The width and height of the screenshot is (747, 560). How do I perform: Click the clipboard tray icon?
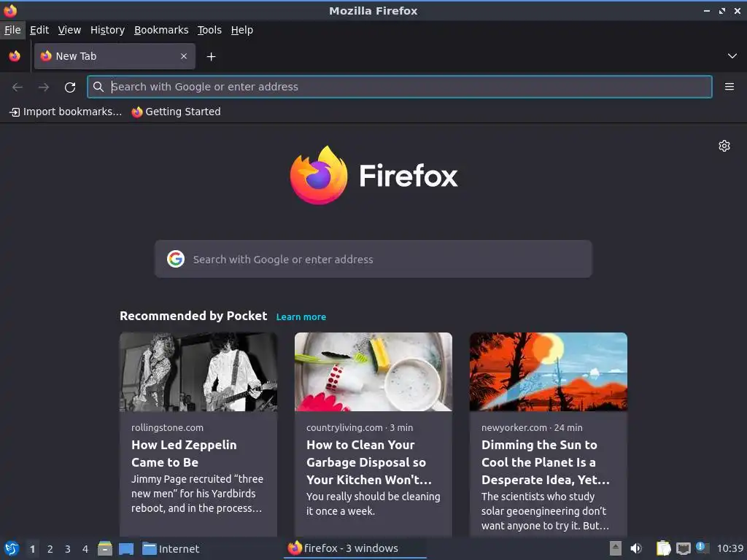pyautogui.click(x=663, y=548)
